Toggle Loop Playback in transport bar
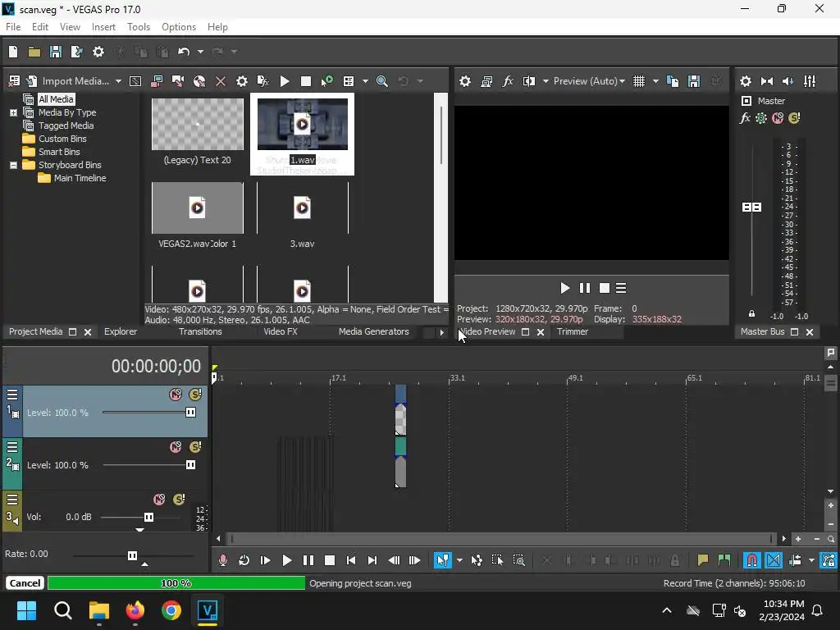The height and width of the screenshot is (630, 840). (x=244, y=560)
